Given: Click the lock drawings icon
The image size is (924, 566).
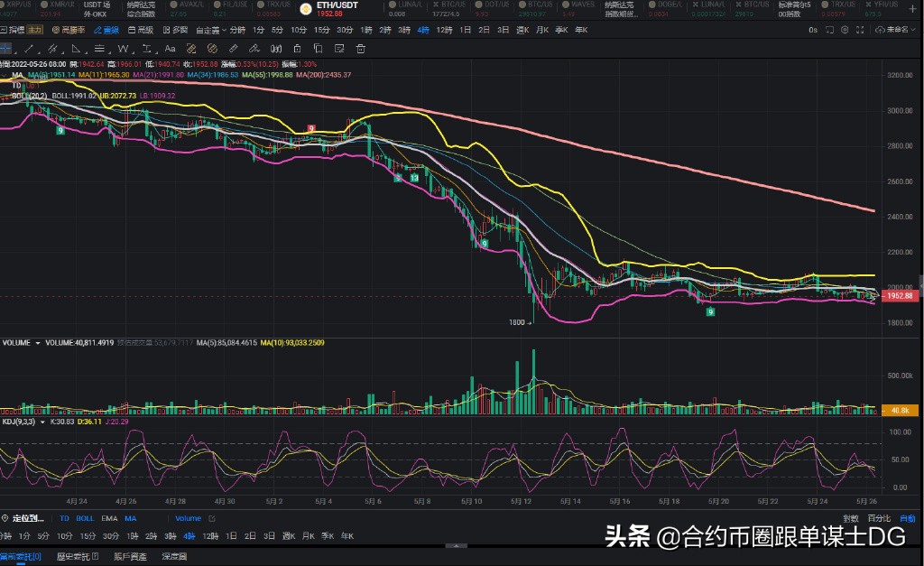Looking at the screenshot, I should coord(299,50).
